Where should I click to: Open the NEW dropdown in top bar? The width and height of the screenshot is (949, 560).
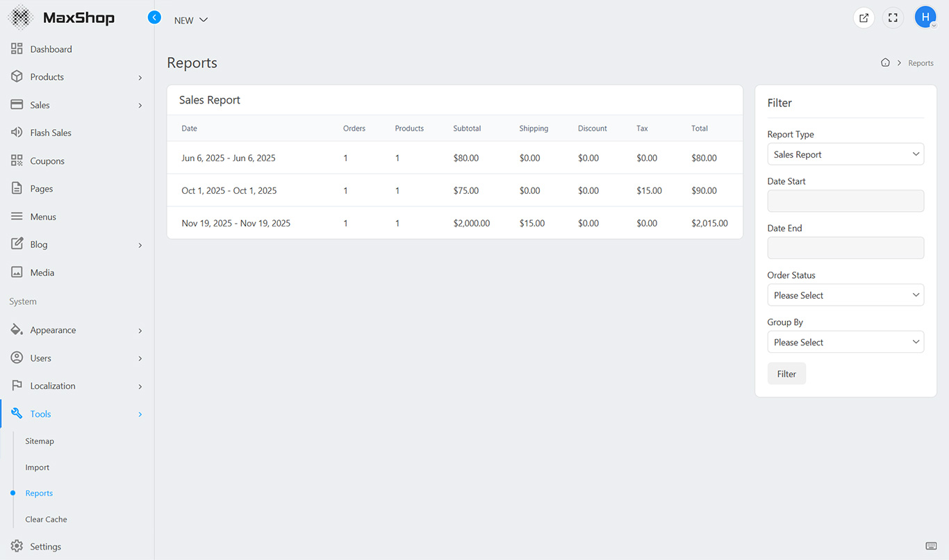(191, 20)
